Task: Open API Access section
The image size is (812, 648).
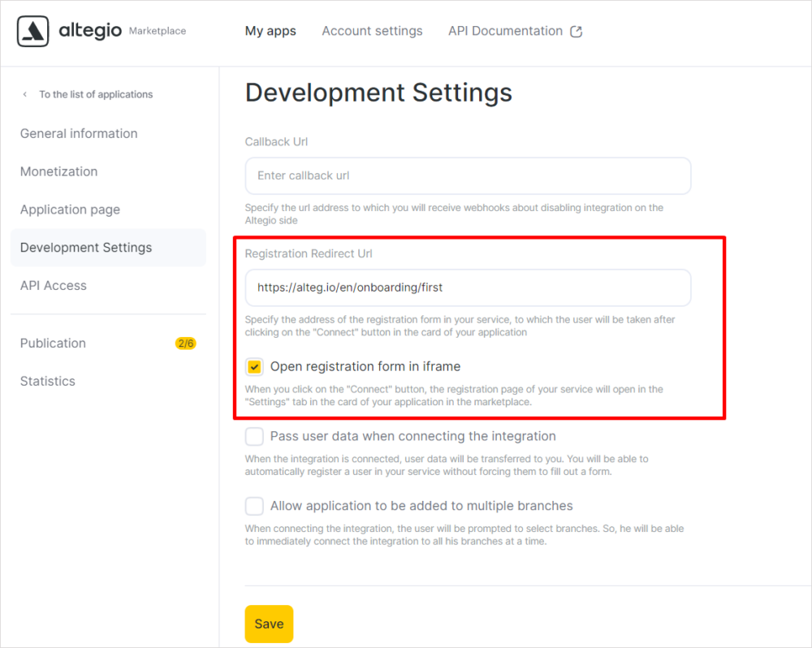Action: tap(54, 285)
